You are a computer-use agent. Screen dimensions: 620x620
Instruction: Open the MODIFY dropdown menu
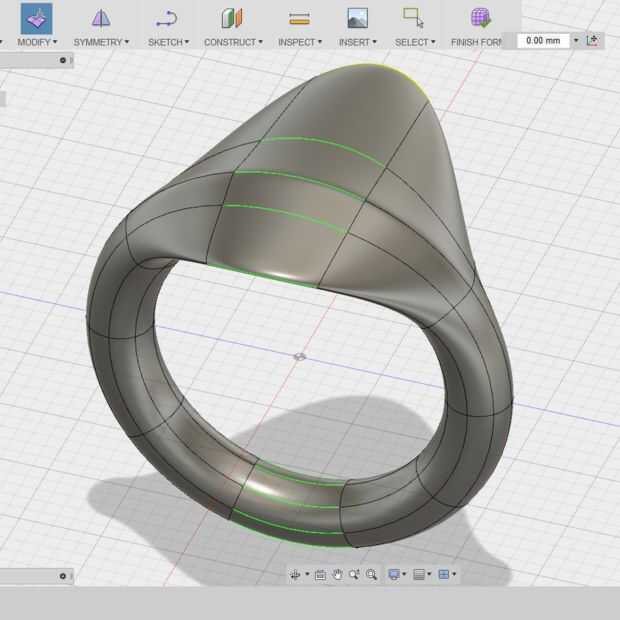(37, 42)
